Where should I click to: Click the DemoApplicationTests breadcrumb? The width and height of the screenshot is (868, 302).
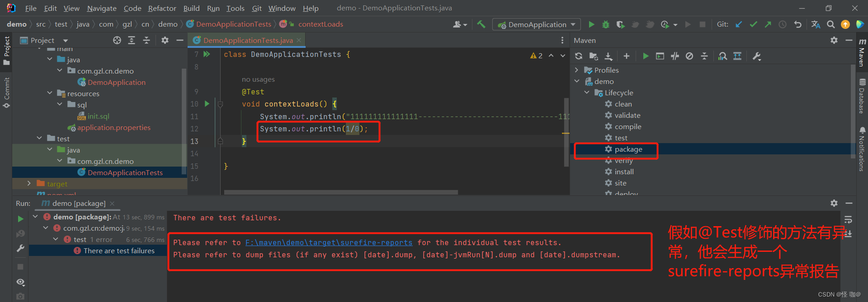234,24
